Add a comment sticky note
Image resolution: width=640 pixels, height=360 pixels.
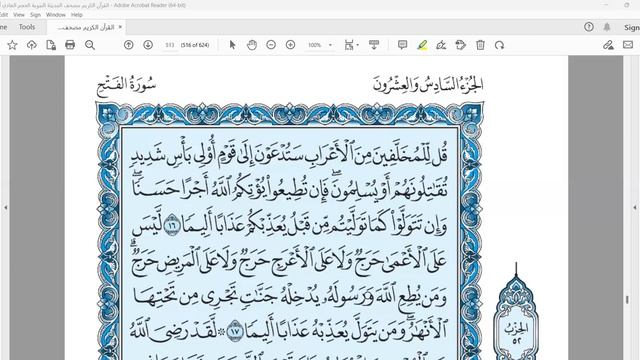[402, 45]
